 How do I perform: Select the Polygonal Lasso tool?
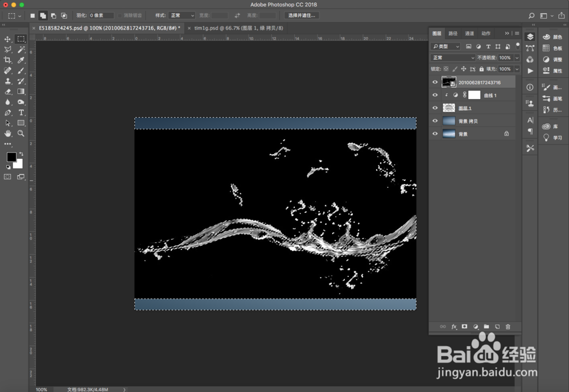(x=7, y=49)
